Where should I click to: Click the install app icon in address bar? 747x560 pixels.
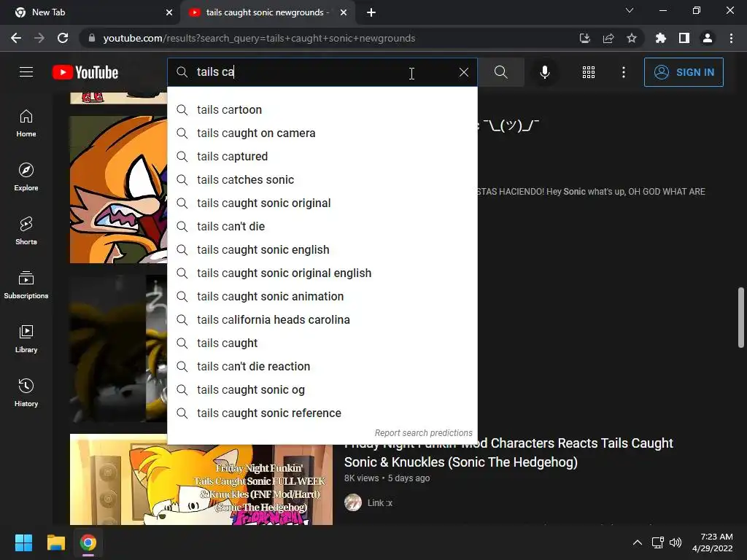coord(584,38)
